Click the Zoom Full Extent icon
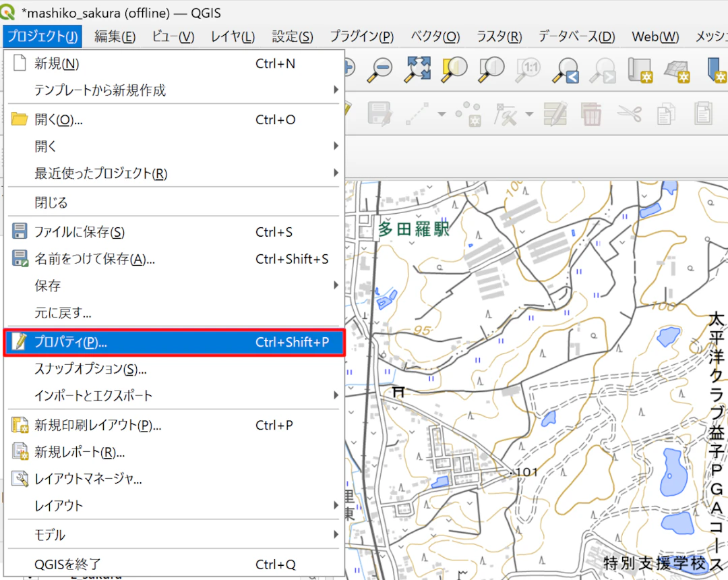This screenshot has height=580, width=728. [x=417, y=69]
